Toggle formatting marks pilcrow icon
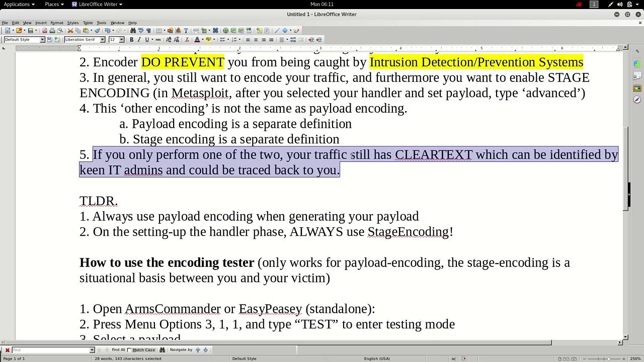Viewport: 644px width, 362px height. pos(148,31)
